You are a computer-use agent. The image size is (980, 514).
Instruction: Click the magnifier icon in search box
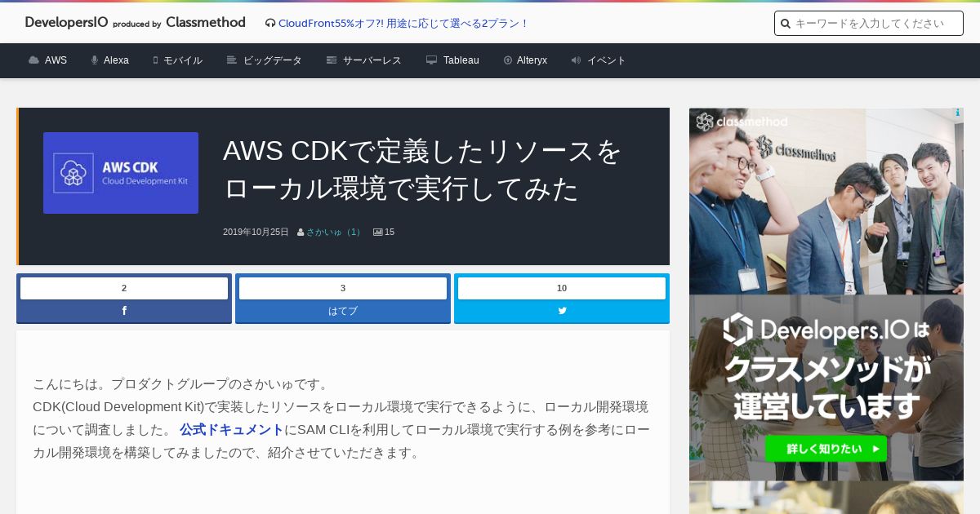[x=786, y=24]
